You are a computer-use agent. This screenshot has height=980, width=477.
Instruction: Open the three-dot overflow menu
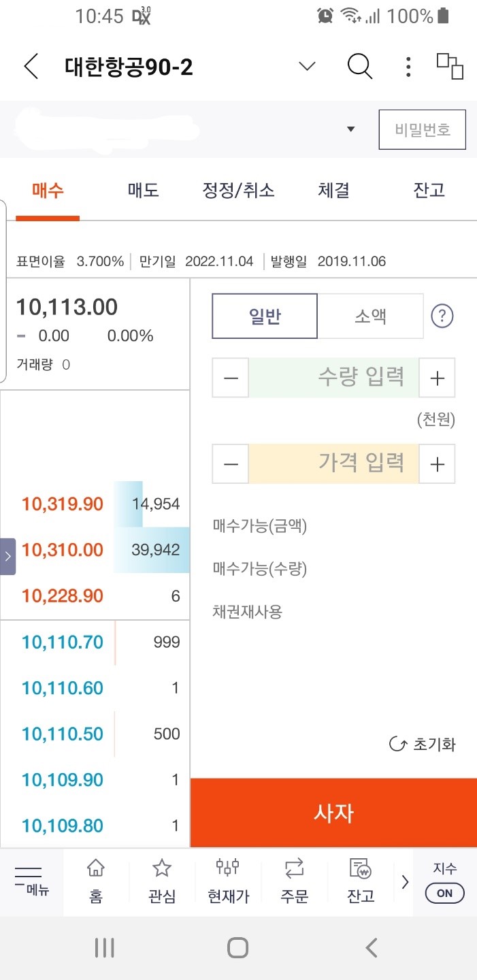(x=408, y=67)
